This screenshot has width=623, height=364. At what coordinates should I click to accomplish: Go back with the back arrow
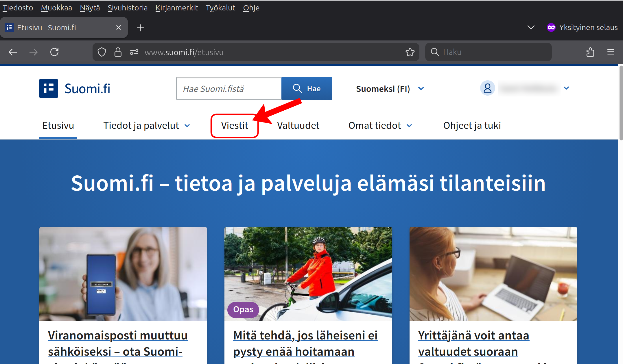(13, 52)
